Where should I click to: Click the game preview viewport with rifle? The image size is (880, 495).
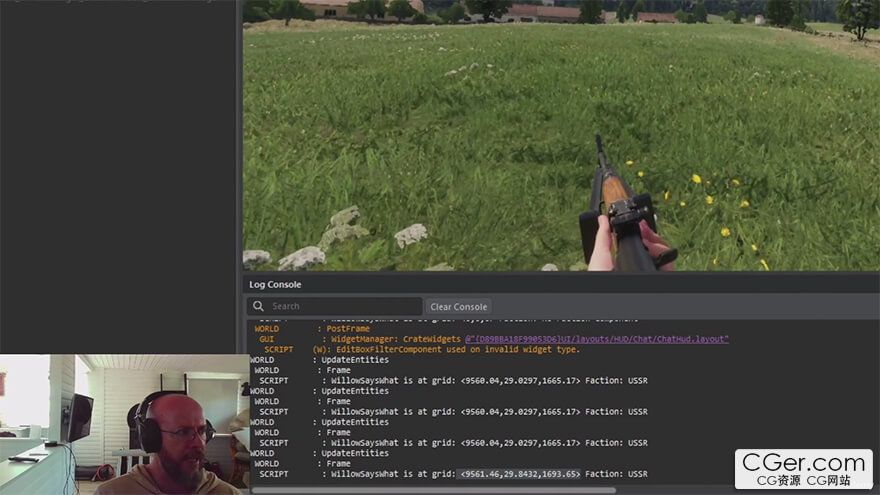click(x=561, y=135)
